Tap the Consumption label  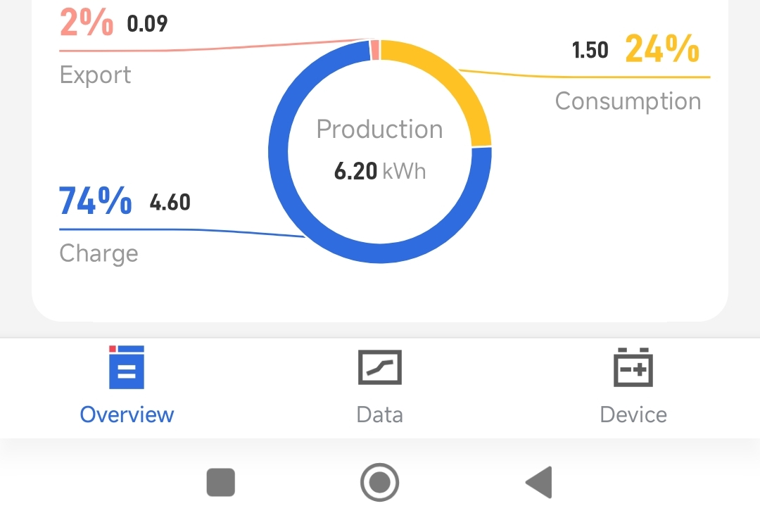[x=628, y=101]
